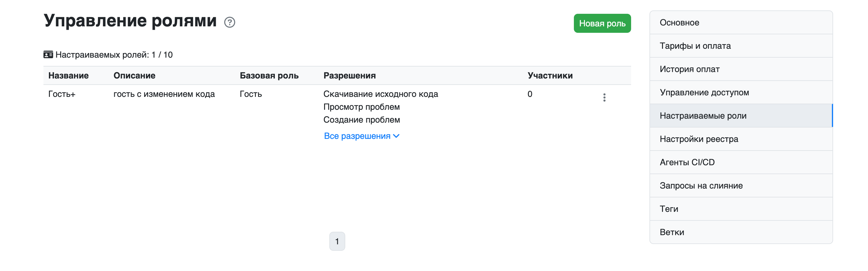The height and width of the screenshot is (271, 868).
Task: Click the Гость+ role name
Action: point(62,94)
